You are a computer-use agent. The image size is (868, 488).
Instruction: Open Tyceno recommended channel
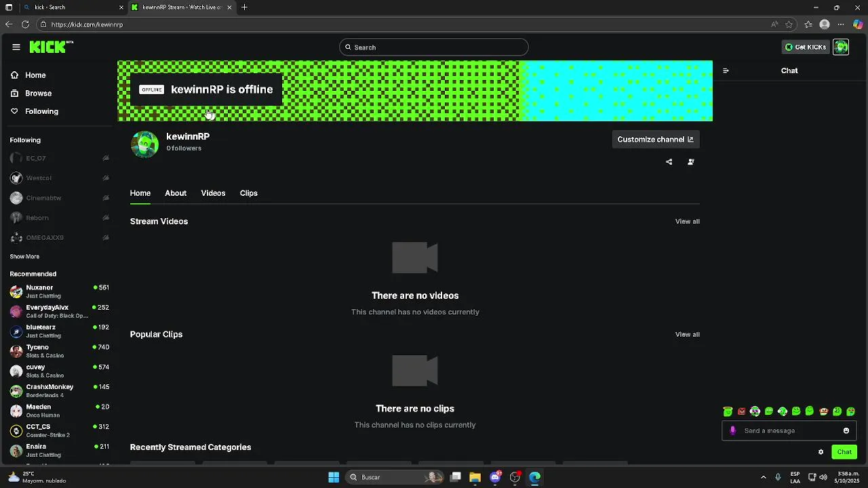point(60,351)
